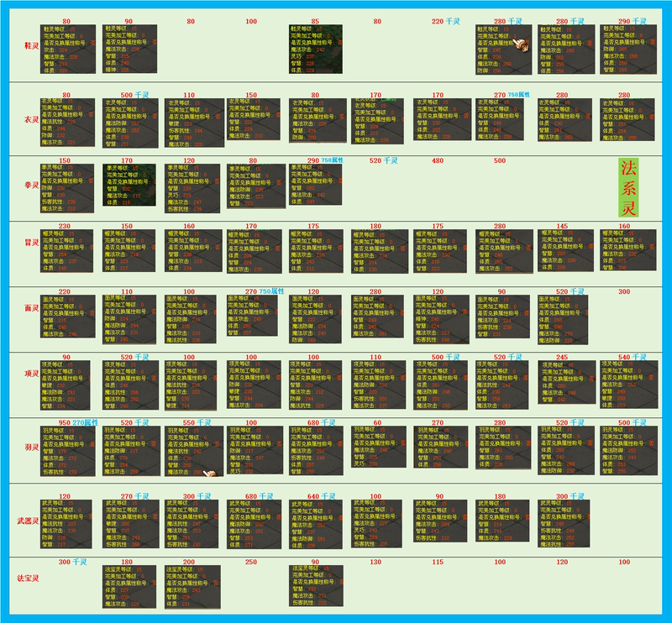Open the 冒灵 card priced 180

click(x=380, y=252)
